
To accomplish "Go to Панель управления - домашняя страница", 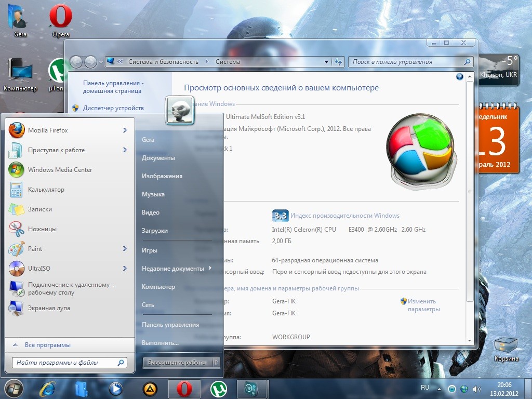I will (x=113, y=87).
